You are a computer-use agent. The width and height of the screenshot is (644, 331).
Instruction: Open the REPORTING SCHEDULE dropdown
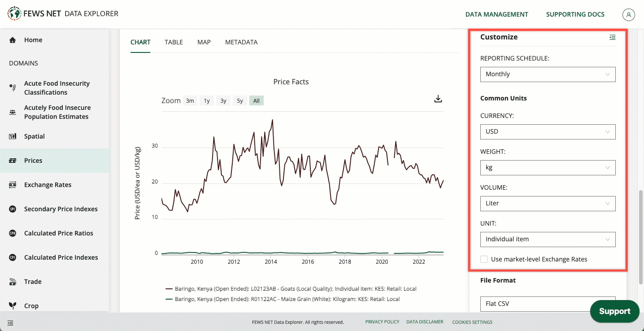[548, 74]
